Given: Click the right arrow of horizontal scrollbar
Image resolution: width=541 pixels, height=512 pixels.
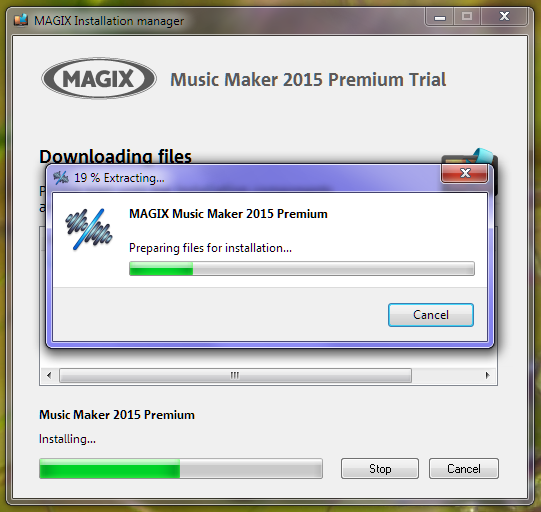Looking at the screenshot, I should (x=488, y=375).
